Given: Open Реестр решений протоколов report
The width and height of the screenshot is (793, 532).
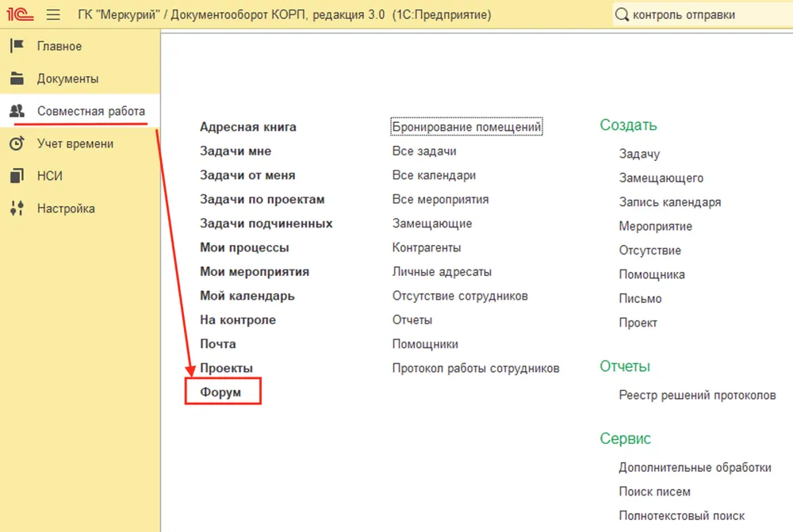Looking at the screenshot, I should pos(697,395).
